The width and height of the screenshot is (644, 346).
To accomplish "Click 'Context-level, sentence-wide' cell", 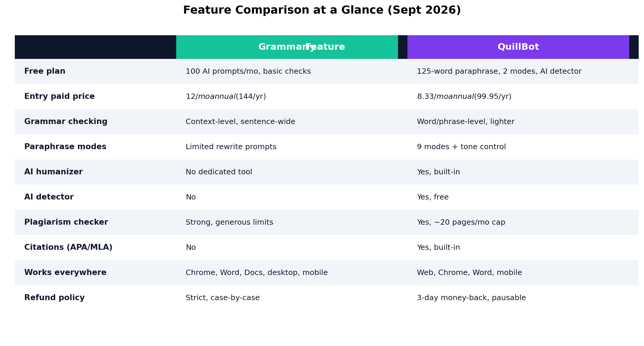I will pyautogui.click(x=240, y=122).
